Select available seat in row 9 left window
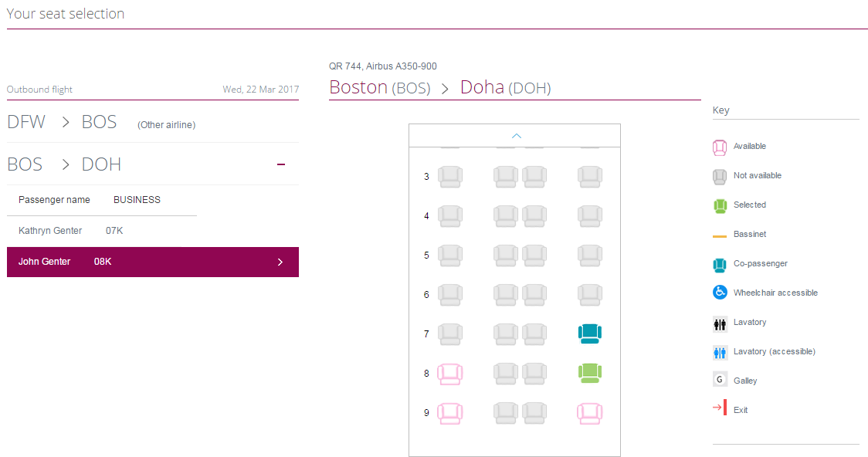 (x=449, y=414)
